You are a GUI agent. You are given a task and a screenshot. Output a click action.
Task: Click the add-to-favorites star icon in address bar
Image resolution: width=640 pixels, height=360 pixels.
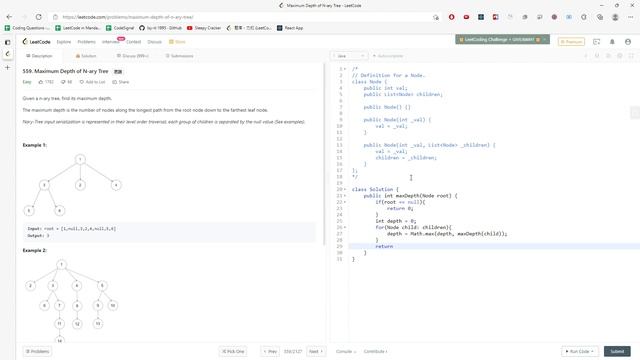[436, 17]
